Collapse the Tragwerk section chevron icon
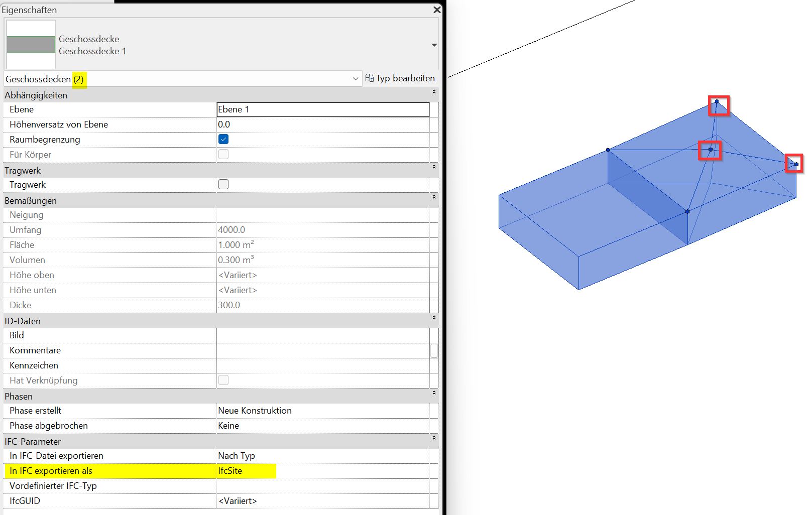 tap(434, 168)
